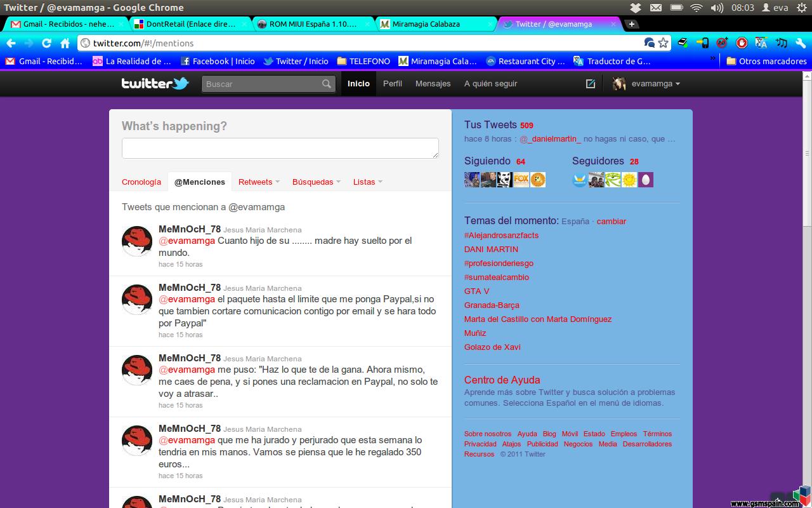Open the power session menu icon

point(802,8)
